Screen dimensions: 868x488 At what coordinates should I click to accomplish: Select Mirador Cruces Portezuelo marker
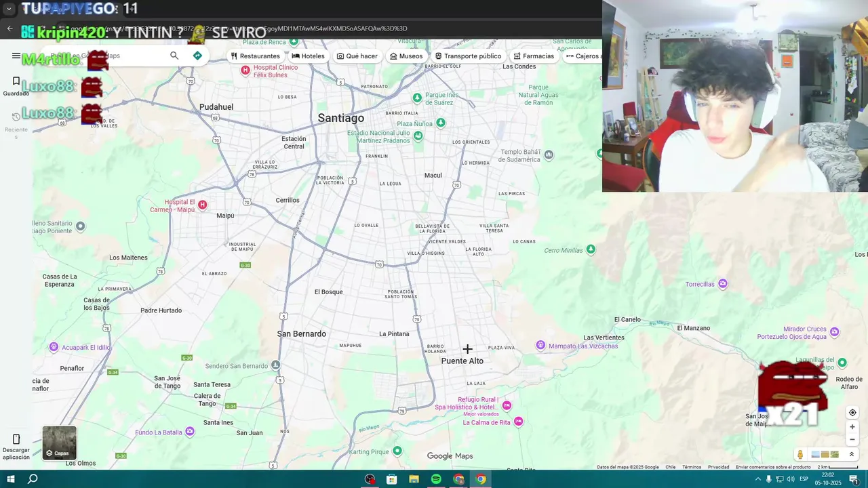click(835, 332)
